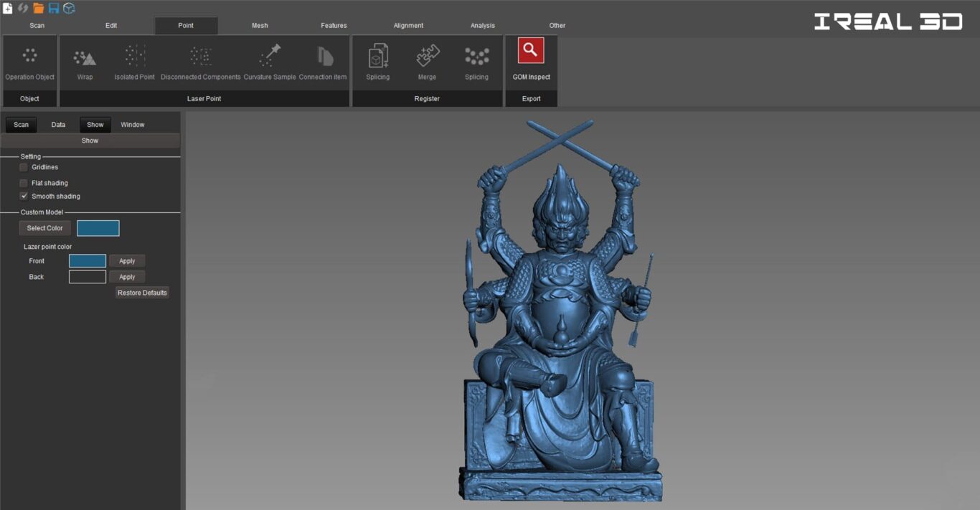
Task: Click the open folder icon in top toolbar
Action: pos(39,8)
